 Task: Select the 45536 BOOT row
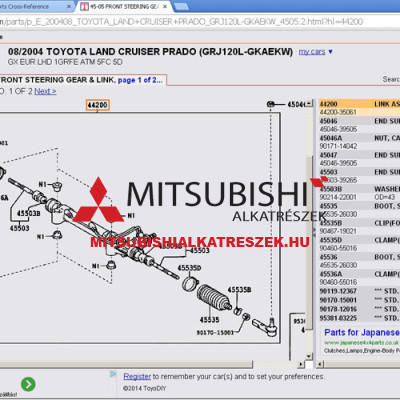coord(360,257)
